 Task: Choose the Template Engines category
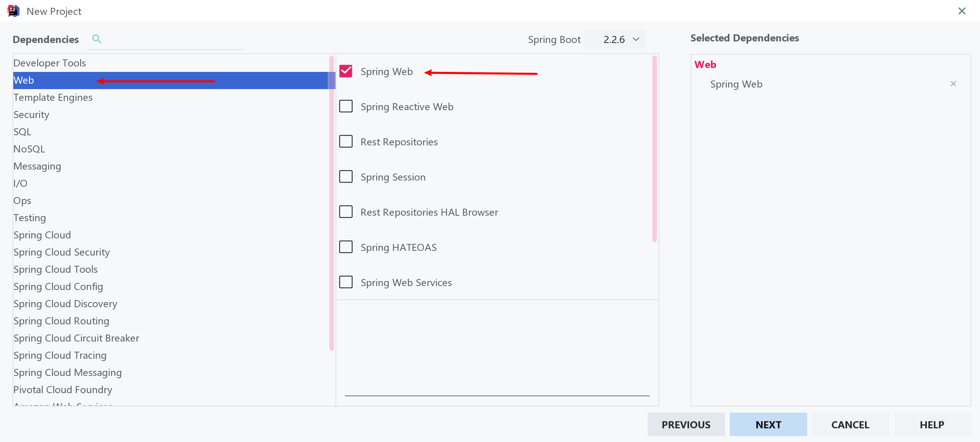click(53, 97)
